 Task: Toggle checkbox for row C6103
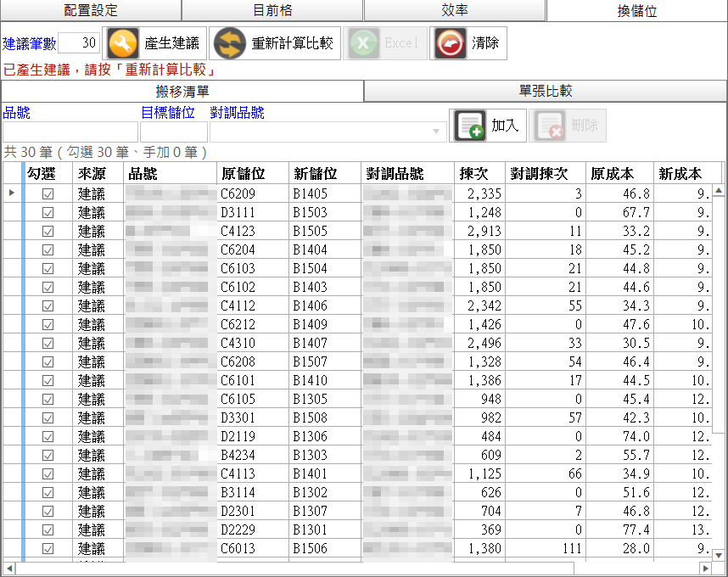48,268
